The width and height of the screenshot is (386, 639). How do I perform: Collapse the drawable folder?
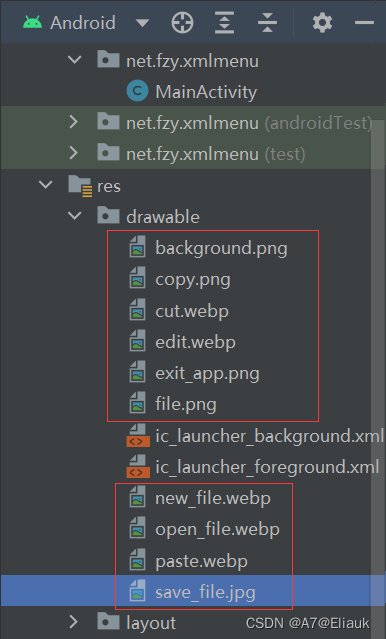(74, 216)
